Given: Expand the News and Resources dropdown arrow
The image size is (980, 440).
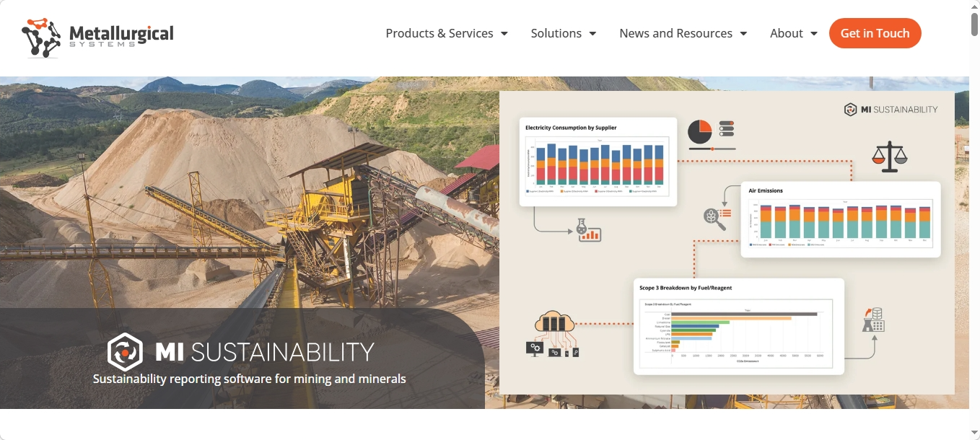Looking at the screenshot, I should [x=743, y=34].
